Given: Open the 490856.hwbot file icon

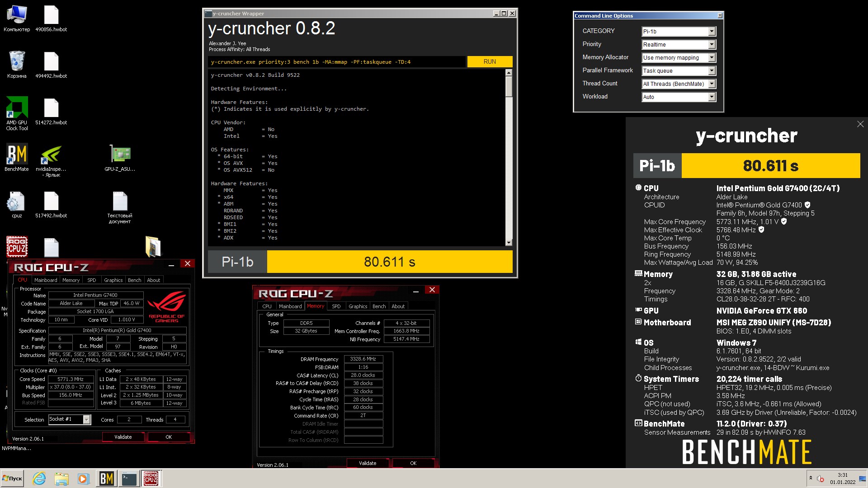Looking at the screenshot, I should coord(51,19).
